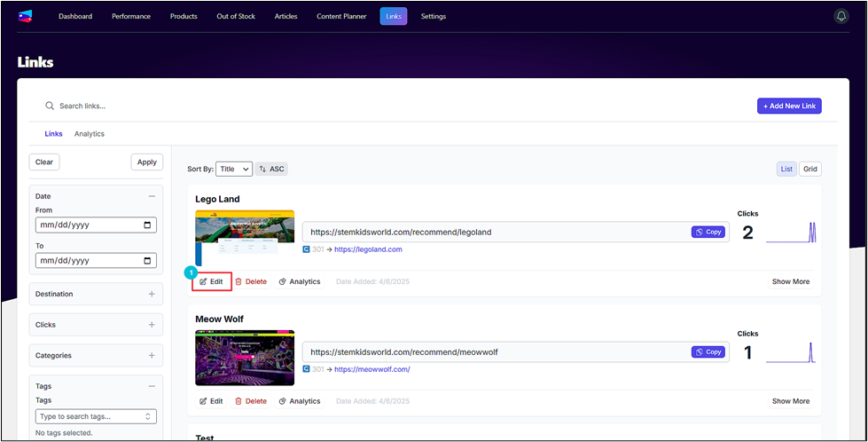Open Settings in top navigation
868x442 pixels.
coord(434,16)
